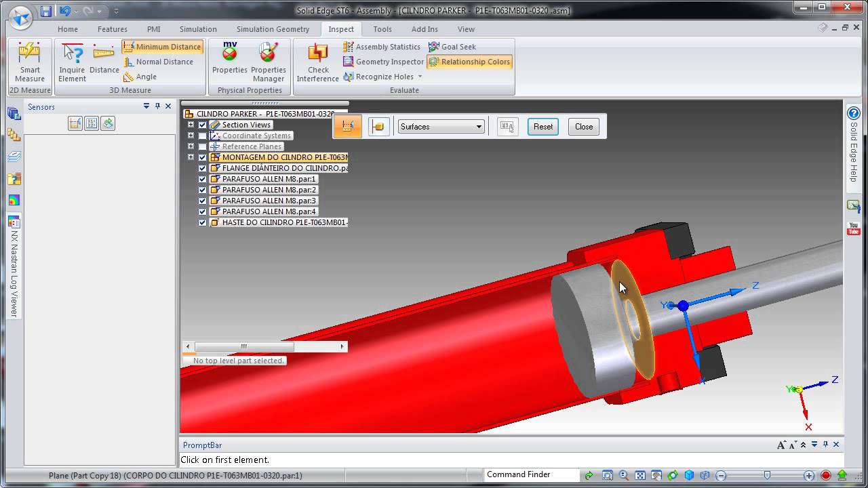Click the Close button on command bar
Image resolution: width=868 pixels, height=488 pixels.
pyautogui.click(x=584, y=127)
